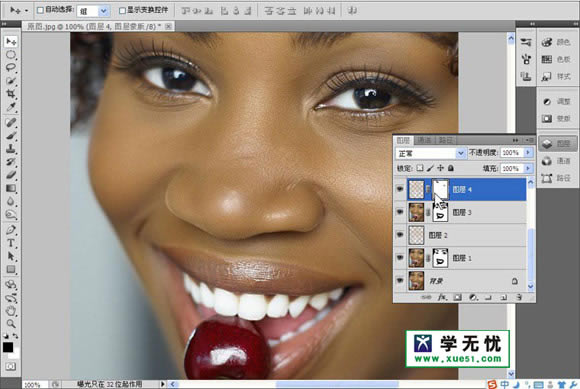Click the foreground color black swatch

coord(8,347)
